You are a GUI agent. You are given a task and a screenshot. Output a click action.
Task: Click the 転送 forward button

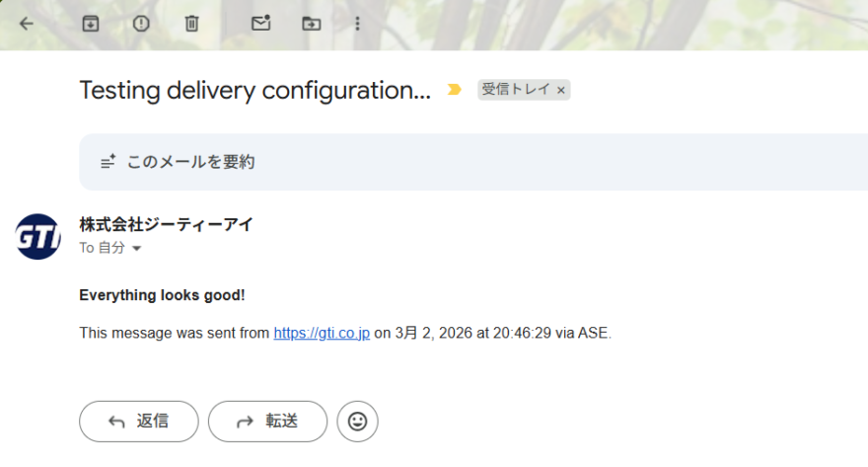[x=267, y=422]
